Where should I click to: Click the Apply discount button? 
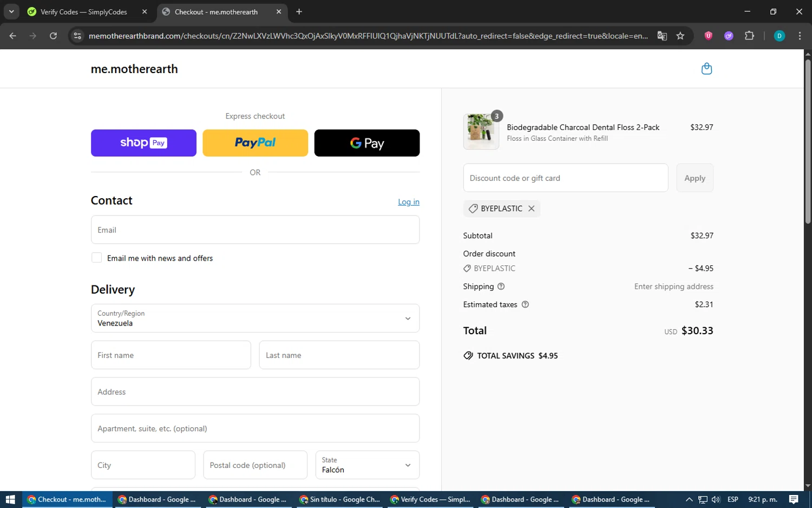695,178
